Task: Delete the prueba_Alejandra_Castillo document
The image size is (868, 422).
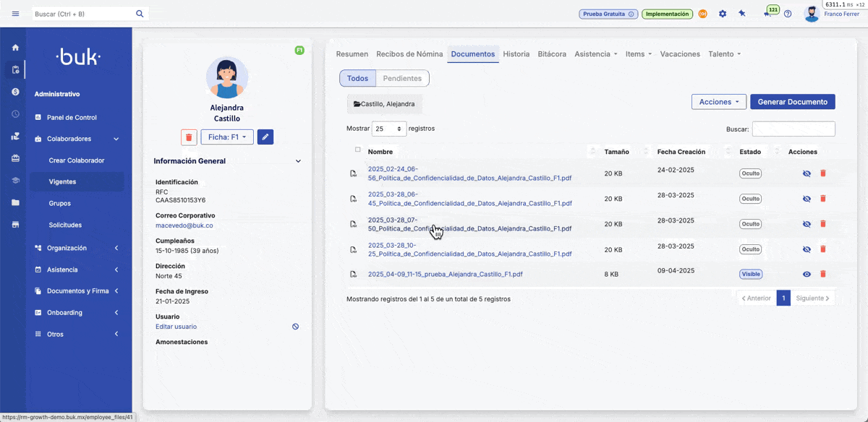Action: [x=822, y=275]
